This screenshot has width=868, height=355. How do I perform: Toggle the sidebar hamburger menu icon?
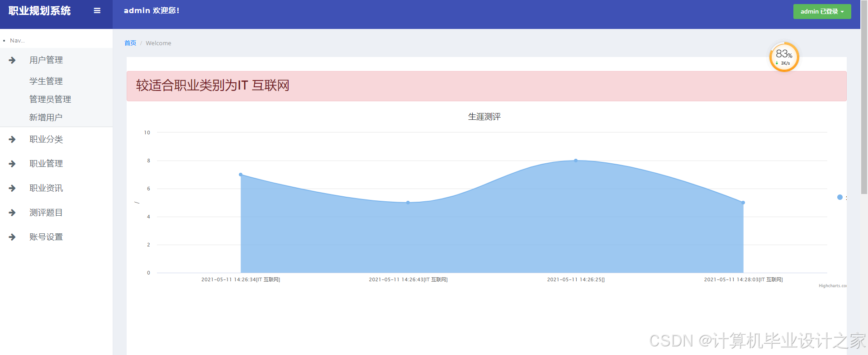pos(97,10)
